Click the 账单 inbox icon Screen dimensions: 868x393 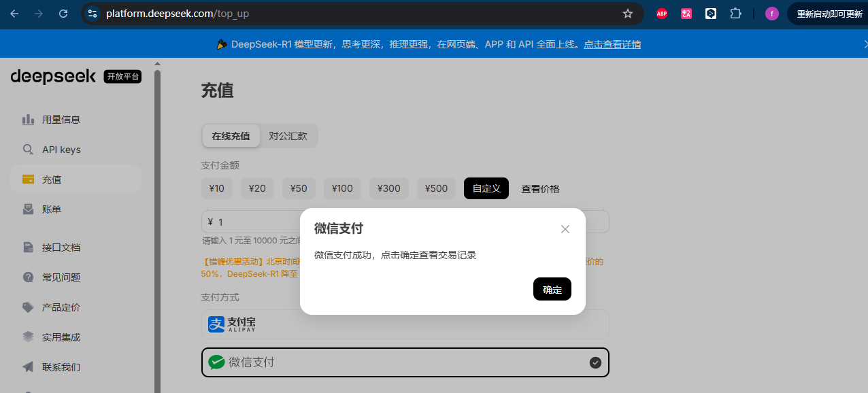(28, 209)
